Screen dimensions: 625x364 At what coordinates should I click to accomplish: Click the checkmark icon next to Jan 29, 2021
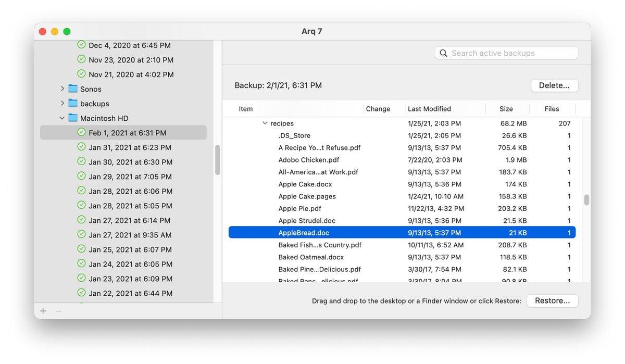click(x=81, y=176)
